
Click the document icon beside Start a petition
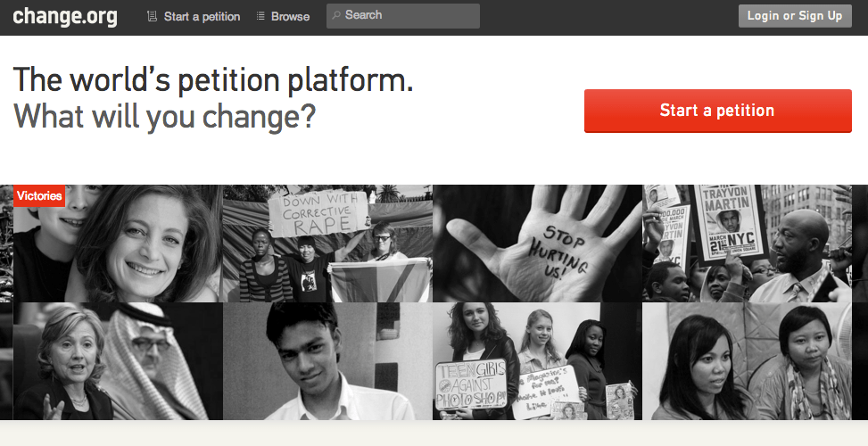(153, 16)
